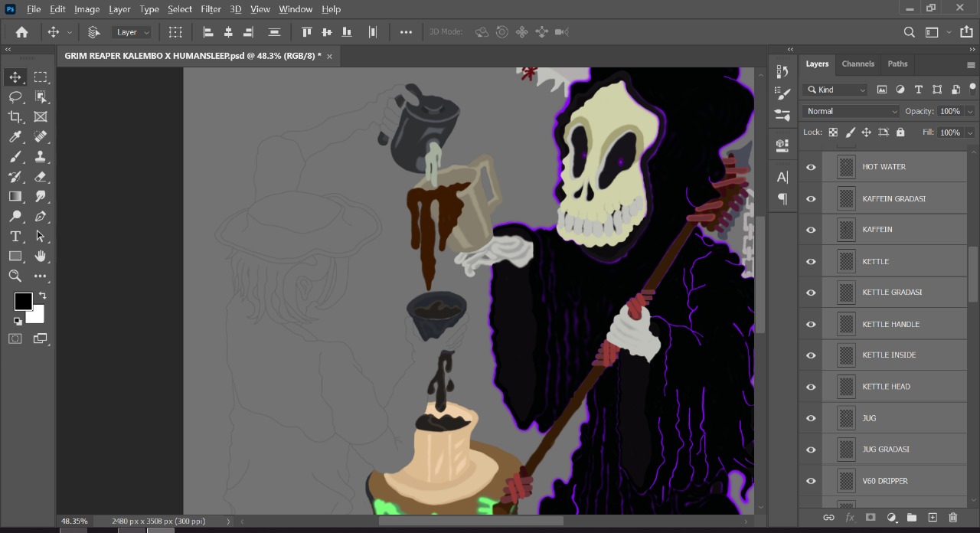Select the Horizontal Type tool
The width and height of the screenshot is (980, 533).
[15, 236]
